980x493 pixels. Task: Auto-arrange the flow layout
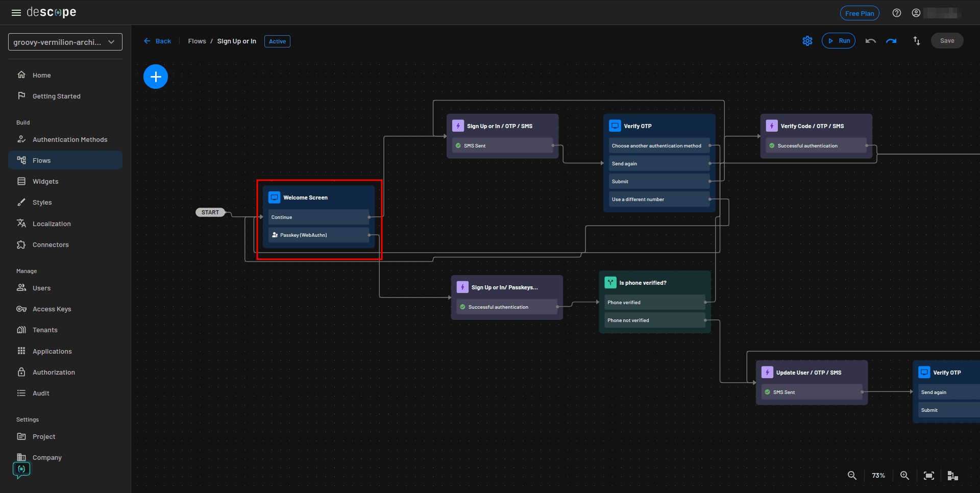pyautogui.click(x=952, y=475)
